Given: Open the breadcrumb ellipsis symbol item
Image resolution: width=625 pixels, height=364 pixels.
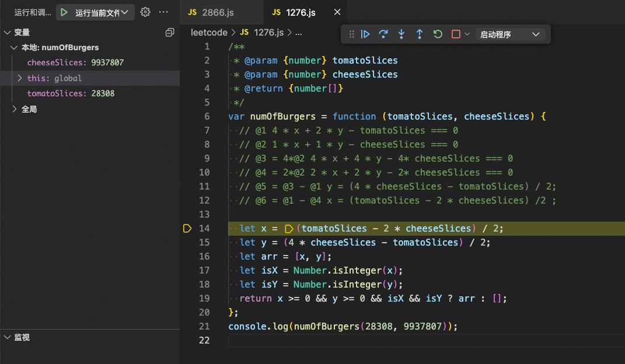Looking at the screenshot, I should [299, 33].
